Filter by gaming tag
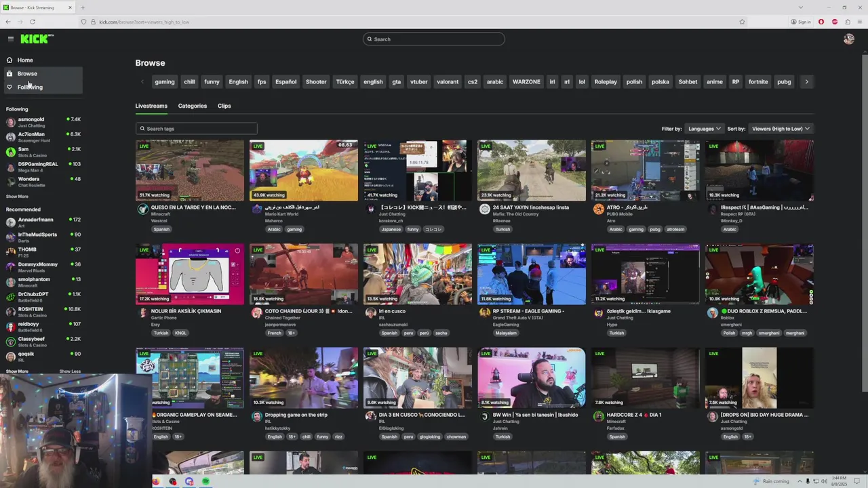Screen dimensions: 868x488 (x=165, y=82)
